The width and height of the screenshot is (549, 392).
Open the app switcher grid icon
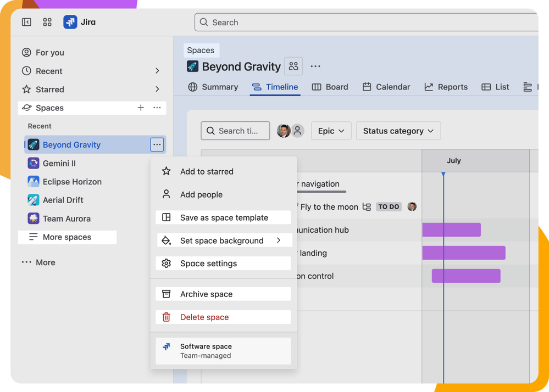point(47,23)
